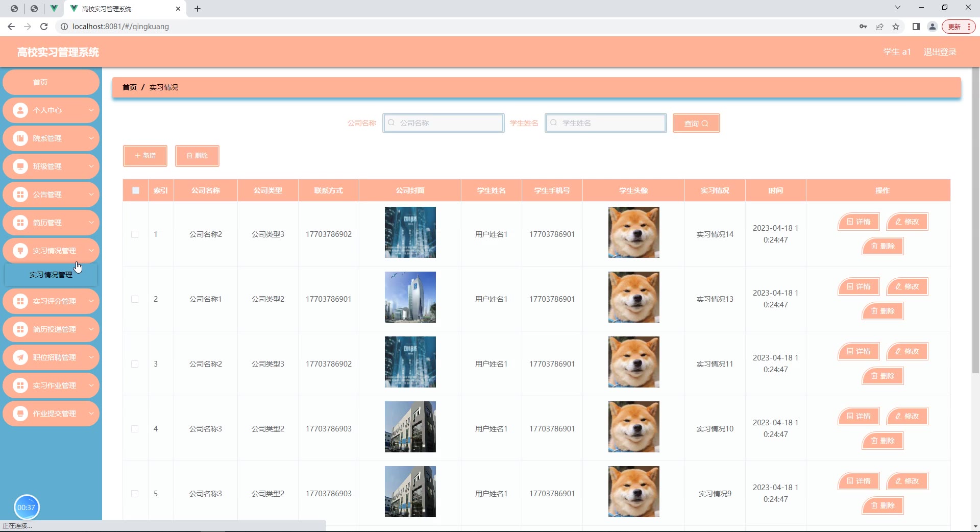Click the password key icon in address bar
Screen dimensions: 980x532
(863, 27)
